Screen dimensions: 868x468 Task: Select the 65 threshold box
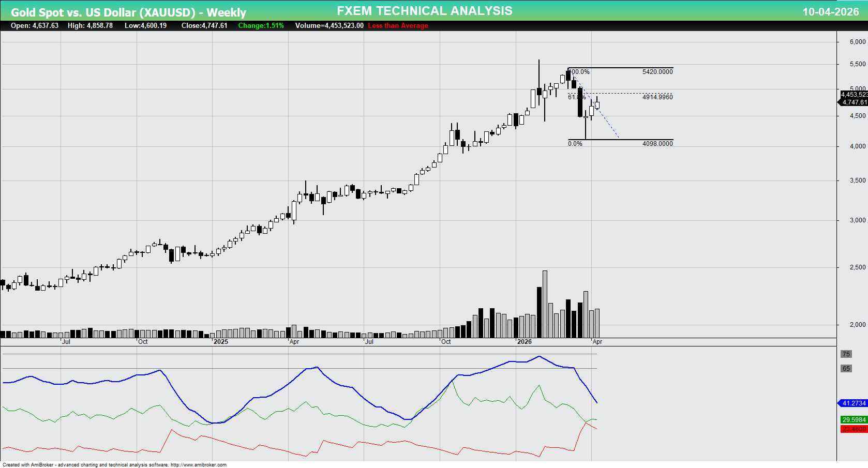[x=847, y=368]
